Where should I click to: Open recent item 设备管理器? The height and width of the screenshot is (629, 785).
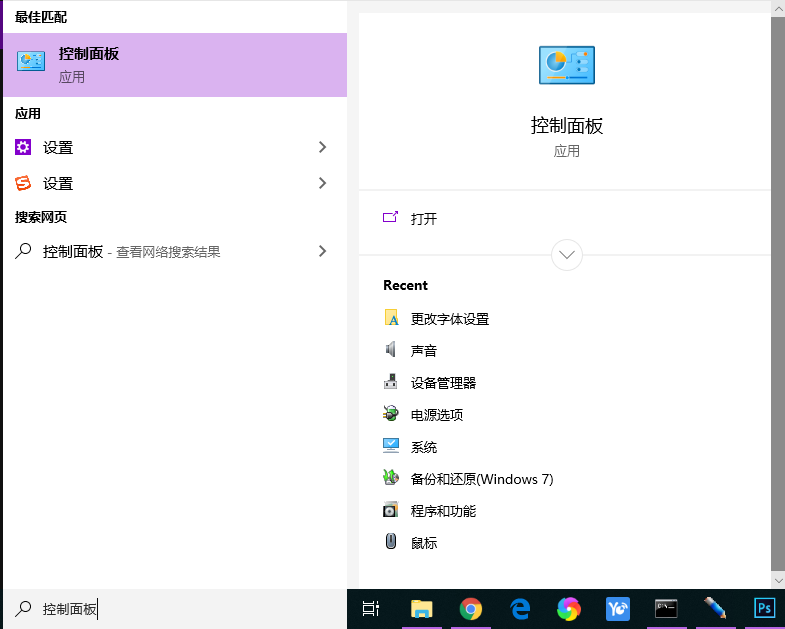pyautogui.click(x=443, y=383)
